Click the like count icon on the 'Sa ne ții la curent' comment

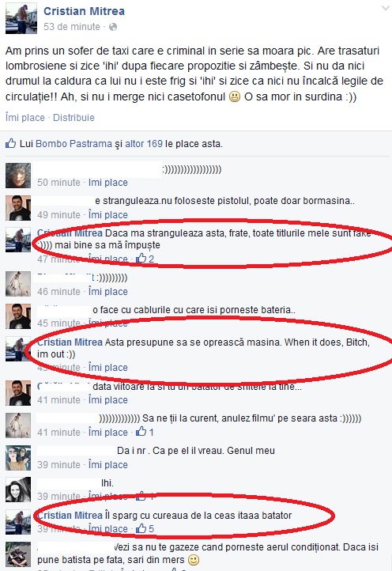145,433
